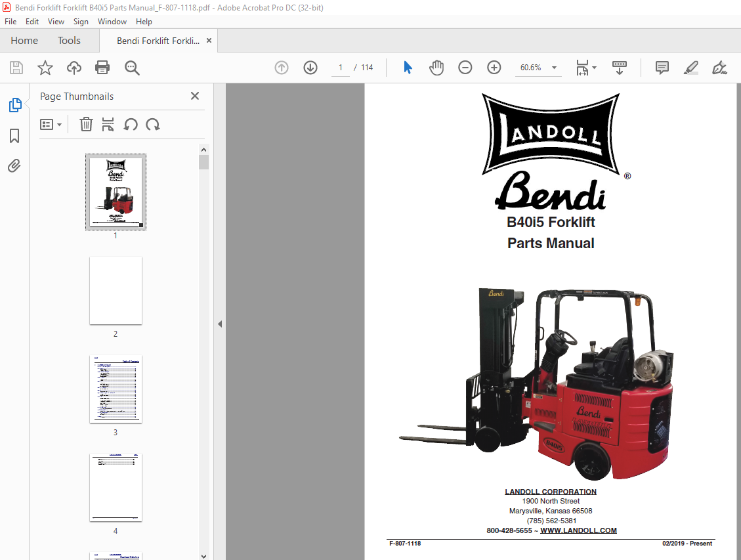Click the 'B40i5 Forklift' title text
741x560 pixels.
[x=551, y=222]
